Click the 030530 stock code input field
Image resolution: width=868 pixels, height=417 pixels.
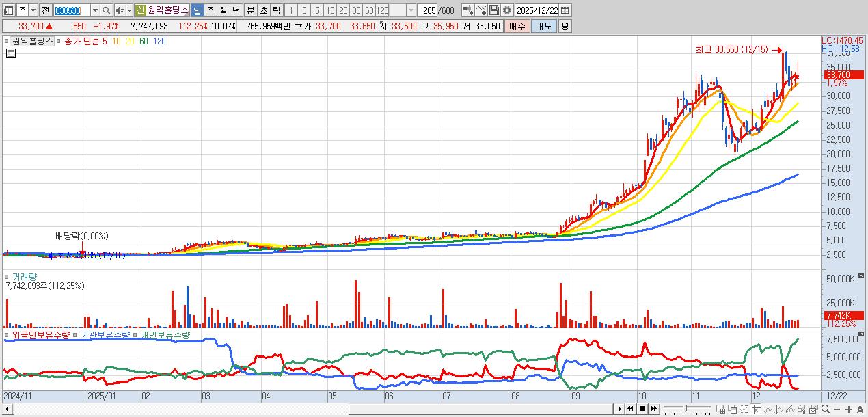[x=72, y=10]
